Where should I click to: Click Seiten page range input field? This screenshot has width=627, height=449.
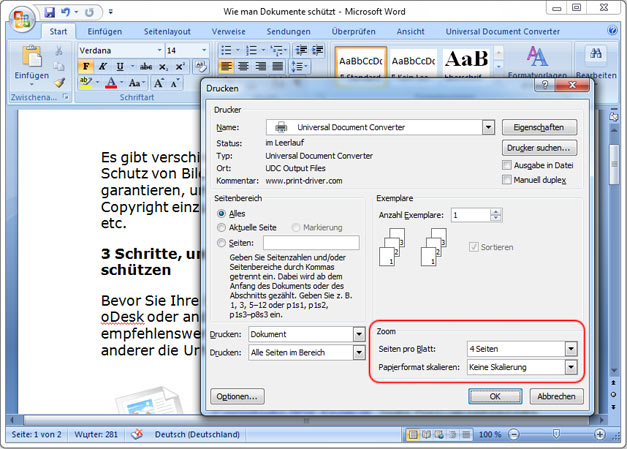click(311, 243)
